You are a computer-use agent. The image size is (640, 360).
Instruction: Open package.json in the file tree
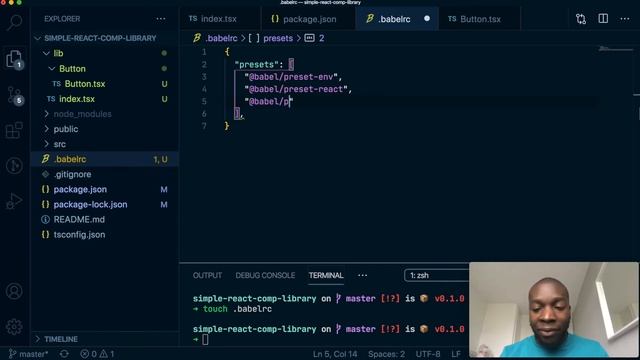[x=80, y=189]
